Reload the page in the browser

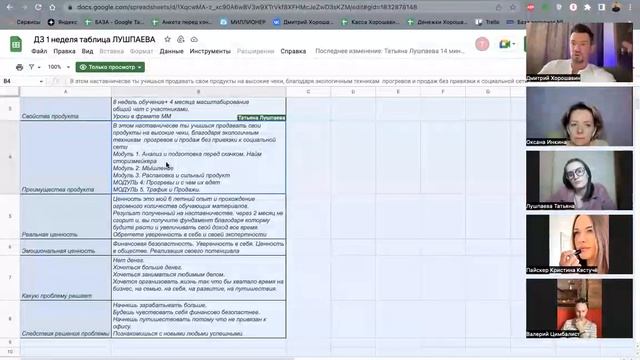tap(38, 7)
